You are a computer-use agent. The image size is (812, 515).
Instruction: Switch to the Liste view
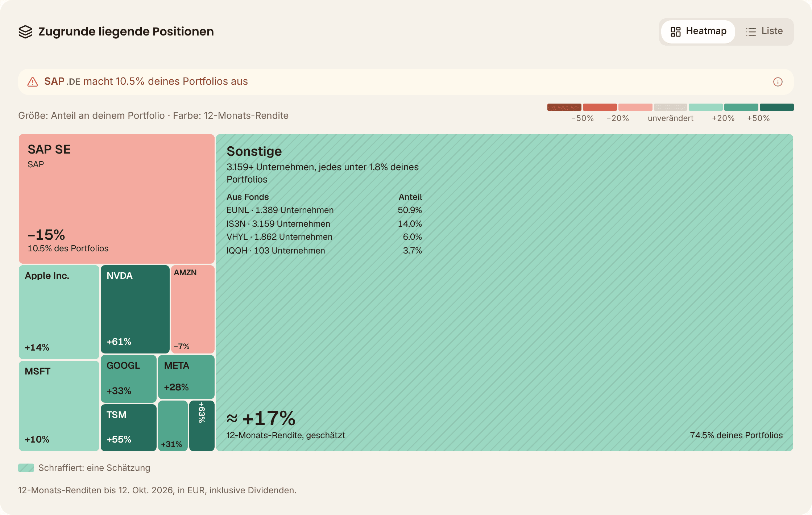pyautogui.click(x=764, y=32)
